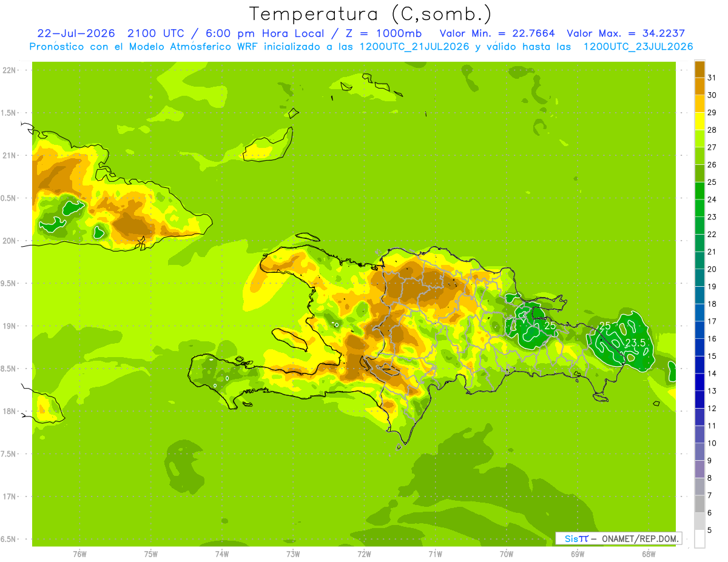Click the brown legend band above 31
The width and height of the screenshot is (728, 562).
click(699, 69)
